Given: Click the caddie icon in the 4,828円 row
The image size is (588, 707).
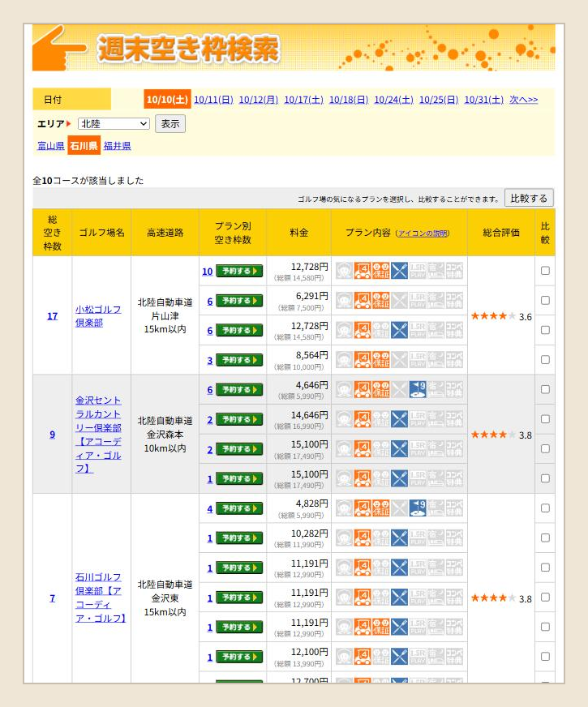Looking at the screenshot, I should pyautogui.click(x=344, y=508).
